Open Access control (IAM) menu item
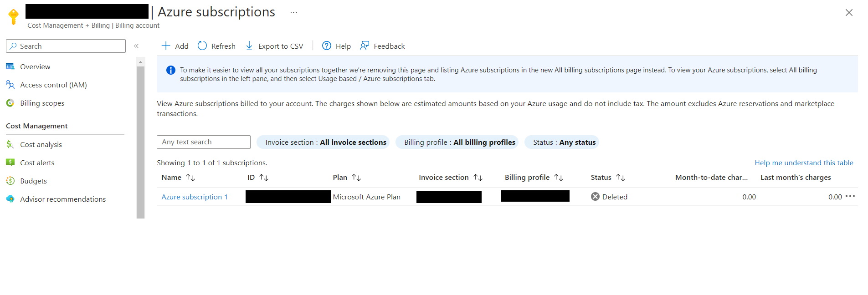868x295 pixels. 53,85
